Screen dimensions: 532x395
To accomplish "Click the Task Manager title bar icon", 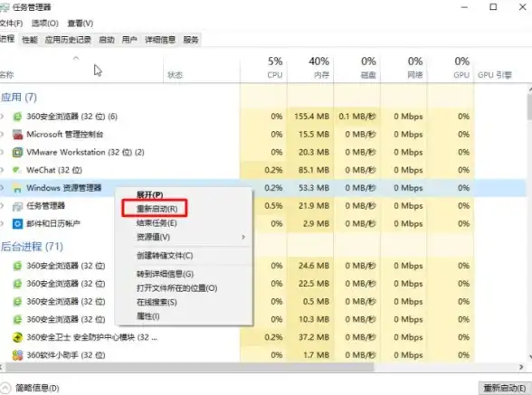I will point(4,7).
